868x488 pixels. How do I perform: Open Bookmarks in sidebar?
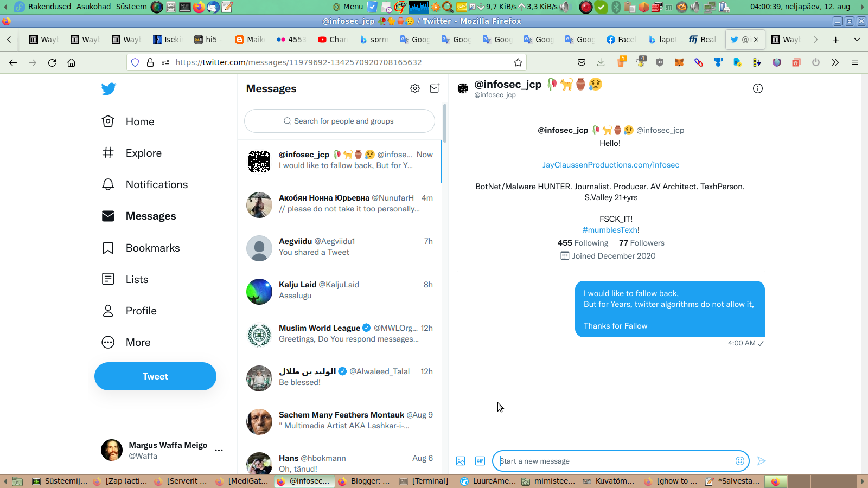pyautogui.click(x=141, y=248)
